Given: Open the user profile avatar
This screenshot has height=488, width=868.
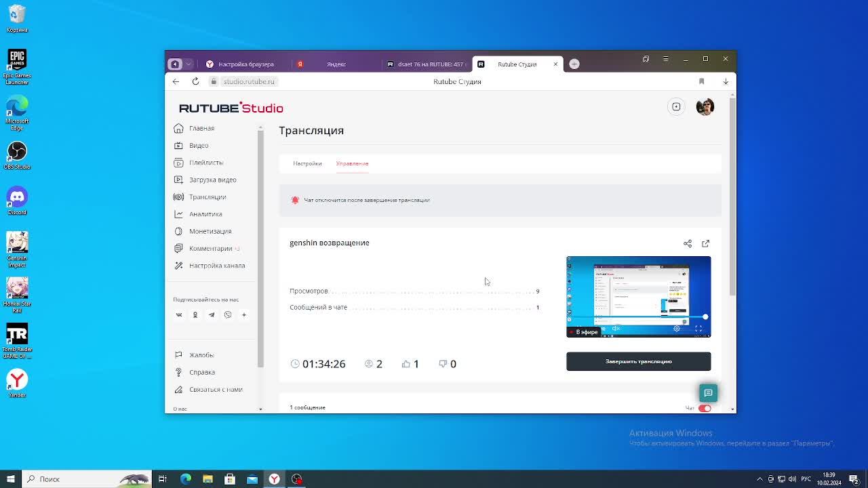Looking at the screenshot, I should tap(705, 107).
